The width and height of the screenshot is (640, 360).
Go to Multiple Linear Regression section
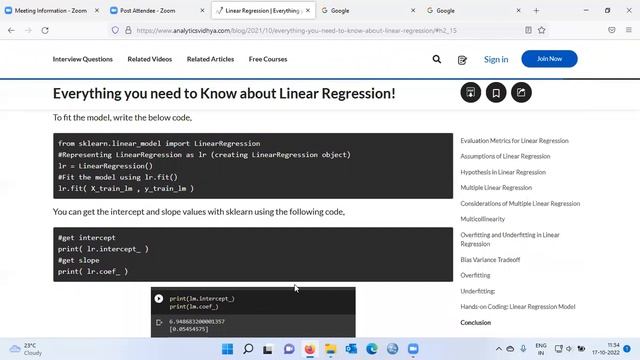click(x=496, y=188)
